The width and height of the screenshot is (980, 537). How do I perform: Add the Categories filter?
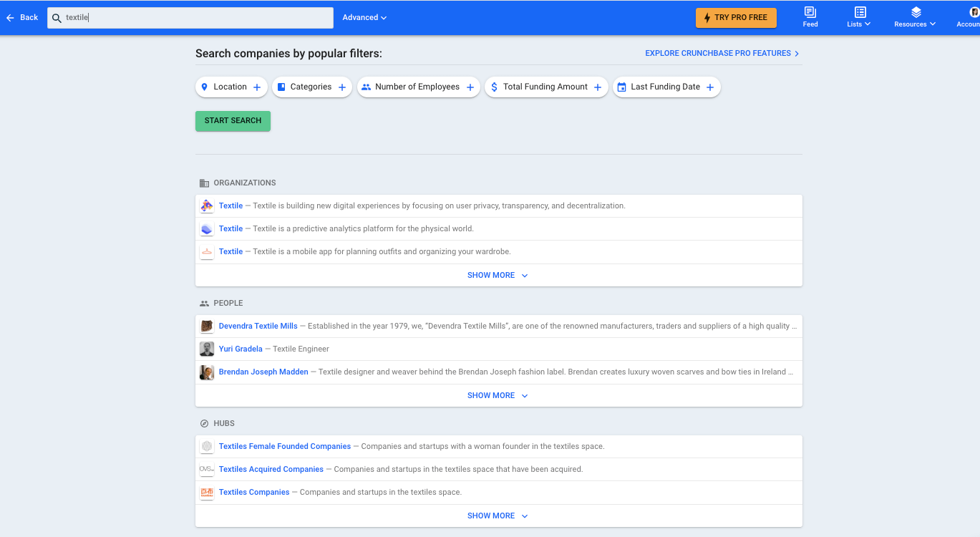point(312,87)
